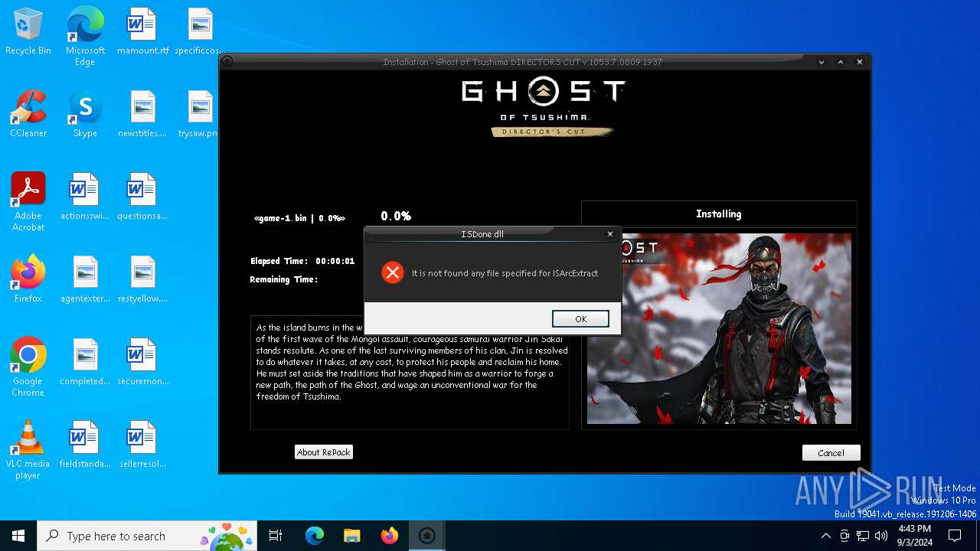Click the 0.0% progress value
The image size is (980, 551).
click(396, 216)
